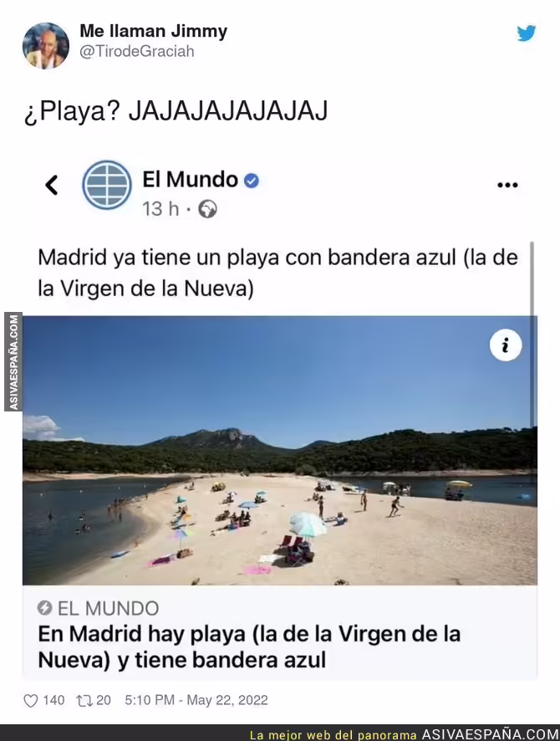The height and width of the screenshot is (741, 560).
Task: Tap the back arrow beside El Mundo
Action: click(52, 185)
